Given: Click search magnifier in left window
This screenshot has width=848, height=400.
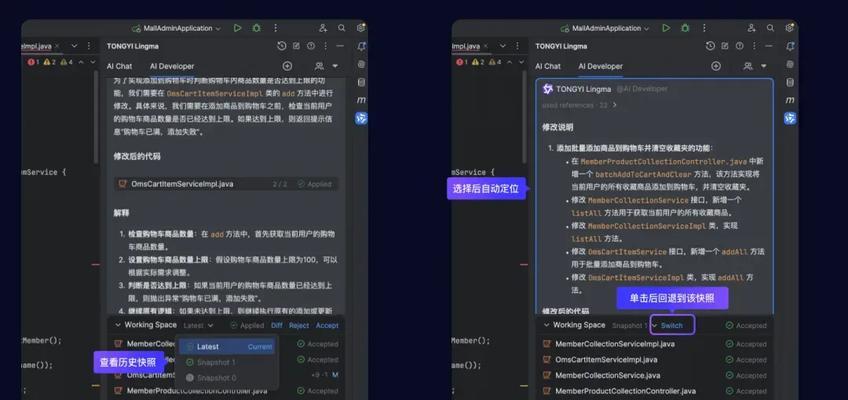Looking at the screenshot, I should click(x=342, y=28).
